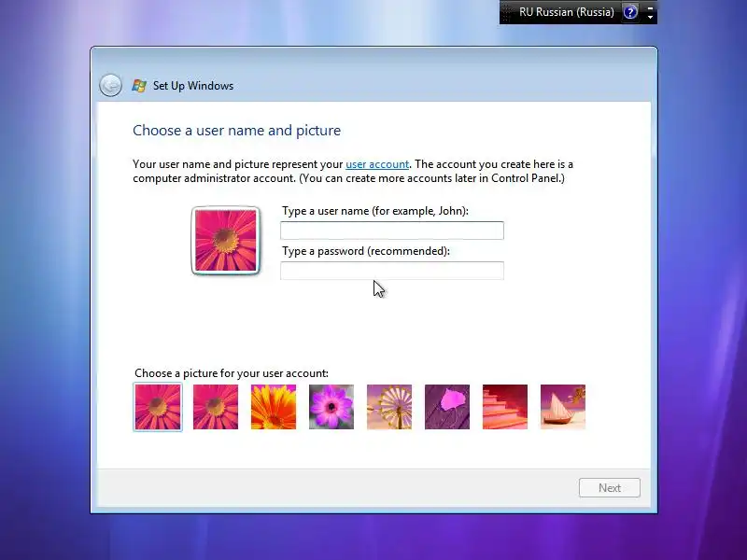Click the Windows flag logo icon
This screenshot has height=560, width=747.
139,86
